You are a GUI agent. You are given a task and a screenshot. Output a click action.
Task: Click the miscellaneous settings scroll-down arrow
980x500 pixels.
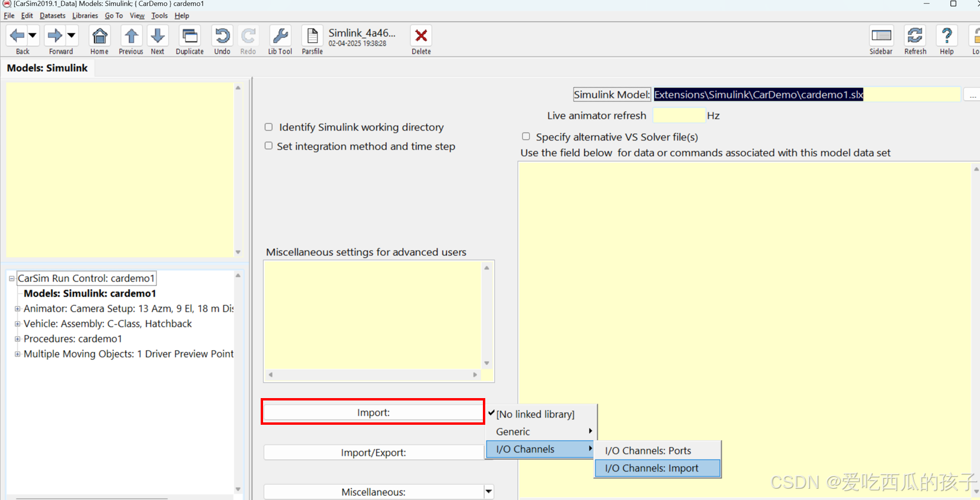[487, 363]
